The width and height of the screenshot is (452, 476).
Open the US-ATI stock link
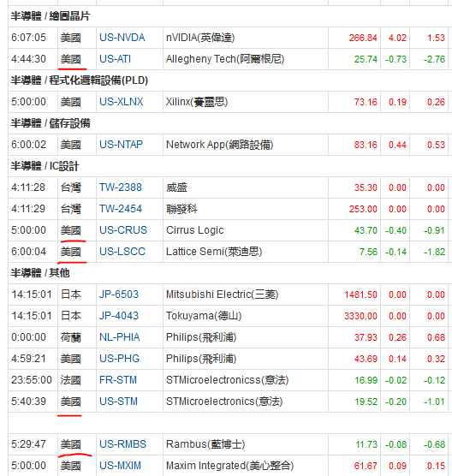(115, 59)
